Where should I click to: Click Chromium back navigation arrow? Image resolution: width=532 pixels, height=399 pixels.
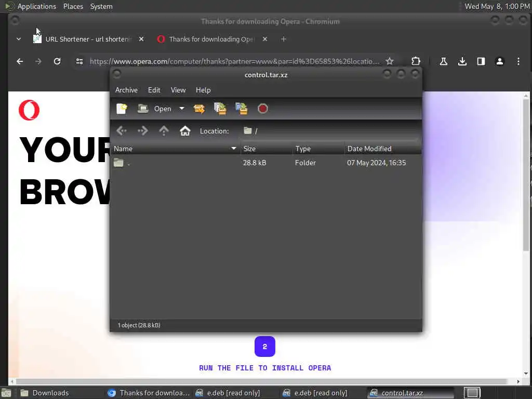(20, 61)
